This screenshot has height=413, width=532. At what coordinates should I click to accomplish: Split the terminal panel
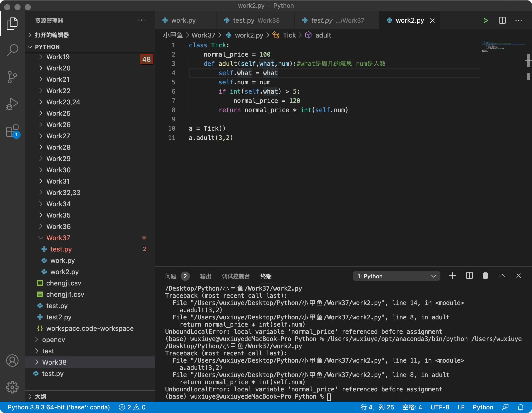click(469, 276)
